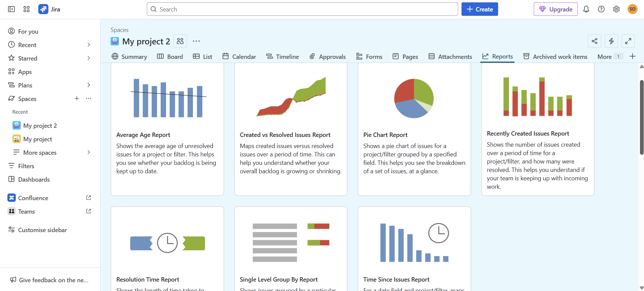This screenshot has width=644, height=291.
Task: Expand the Recent sidebar chevron
Action: 89,45
